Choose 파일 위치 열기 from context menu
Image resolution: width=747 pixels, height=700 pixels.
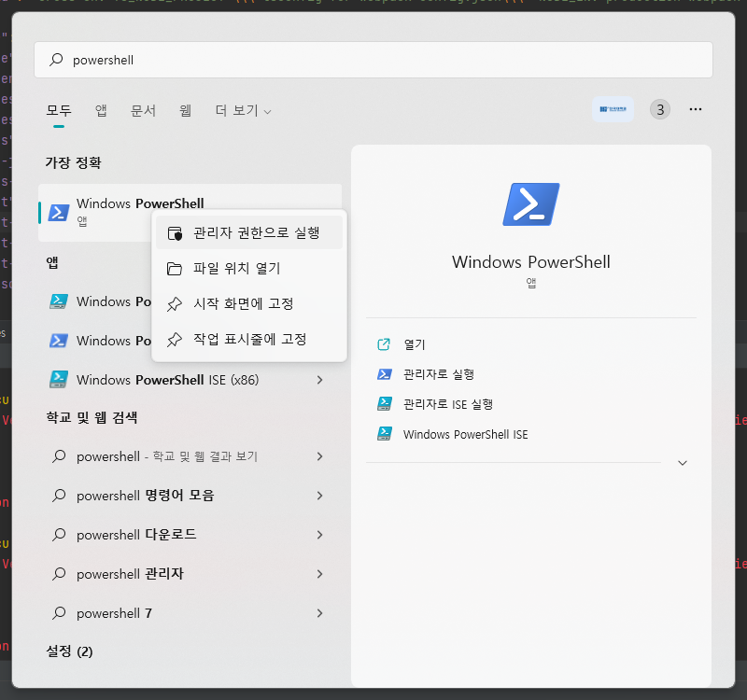tap(249, 268)
